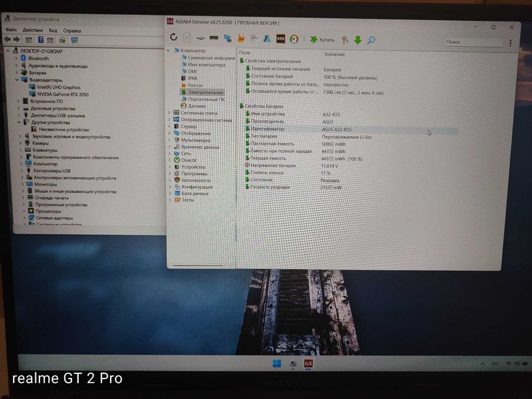Select the IPMI tree item
This screenshot has height=399, width=532.
(x=189, y=78)
